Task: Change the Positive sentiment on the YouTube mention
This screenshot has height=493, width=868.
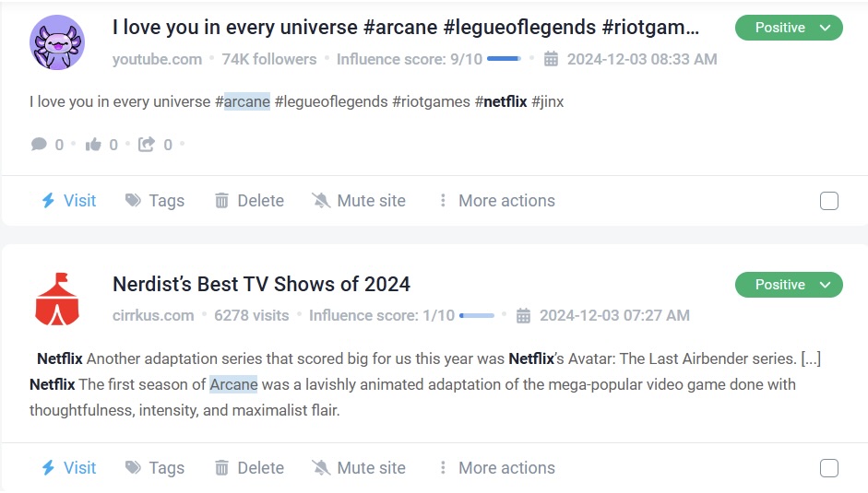Action: tap(789, 28)
